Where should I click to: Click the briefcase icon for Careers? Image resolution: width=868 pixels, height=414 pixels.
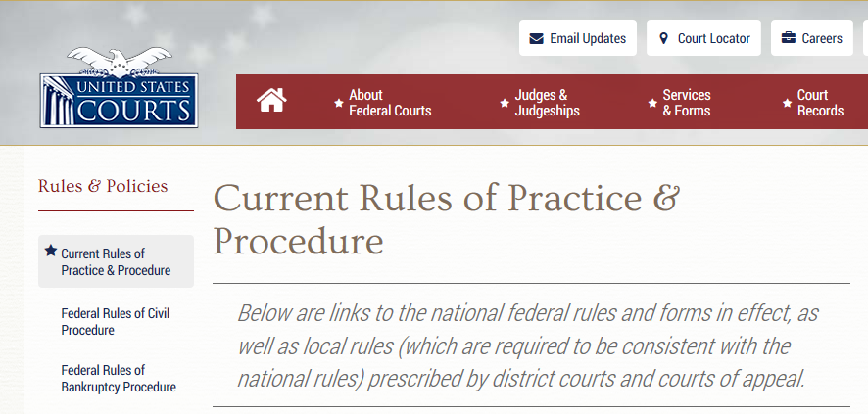coord(789,38)
